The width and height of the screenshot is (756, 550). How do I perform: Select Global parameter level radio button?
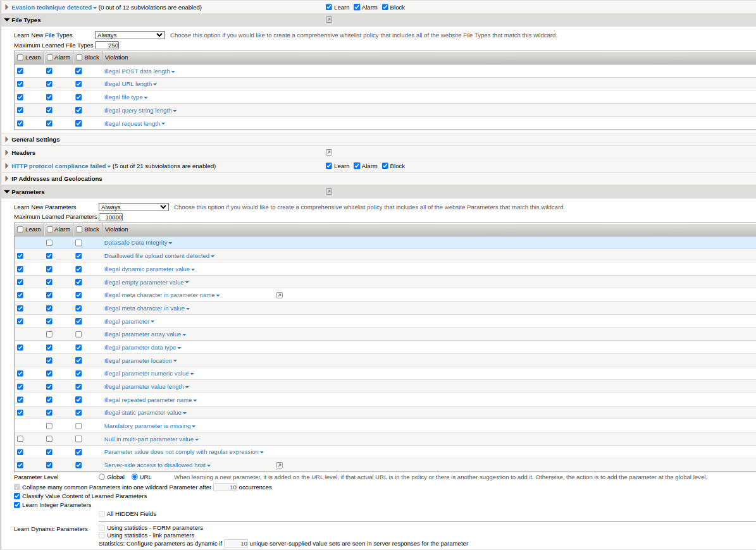point(102,477)
